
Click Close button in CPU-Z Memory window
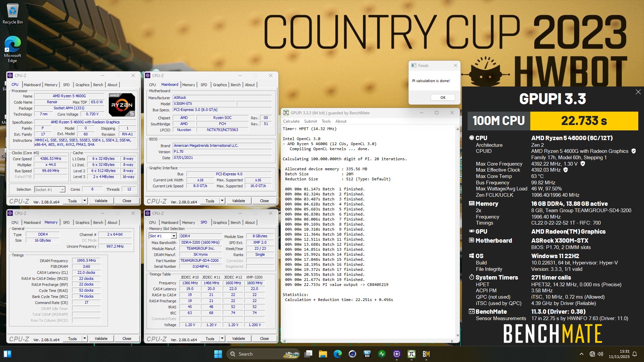pyautogui.click(x=127, y=339)
